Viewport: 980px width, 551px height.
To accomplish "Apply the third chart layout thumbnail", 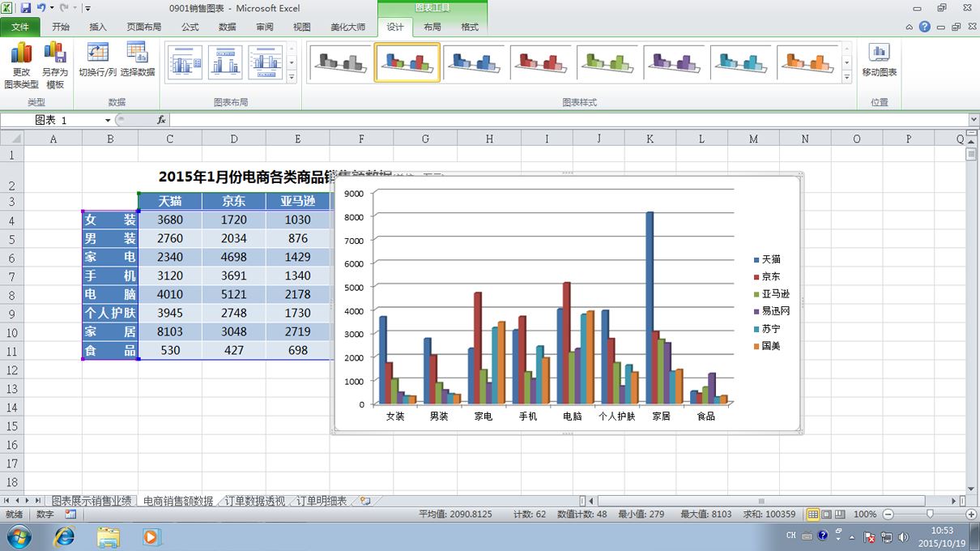I will (x=266, y=62).
